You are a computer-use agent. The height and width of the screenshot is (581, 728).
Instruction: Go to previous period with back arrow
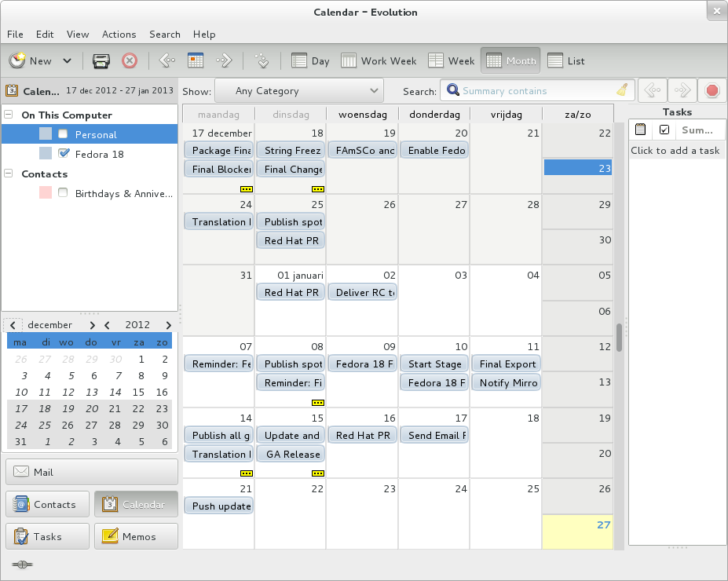(166, 60)
